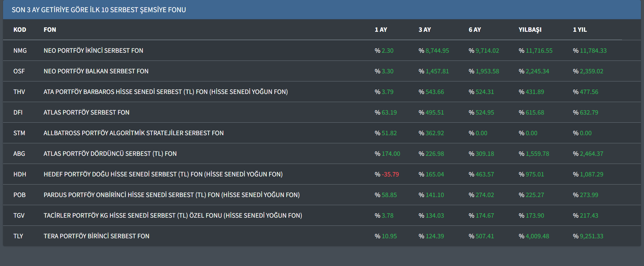
Task: Click TERA PORTFÖY BİRİNCİ SERBEST FON
Action: 96,236
